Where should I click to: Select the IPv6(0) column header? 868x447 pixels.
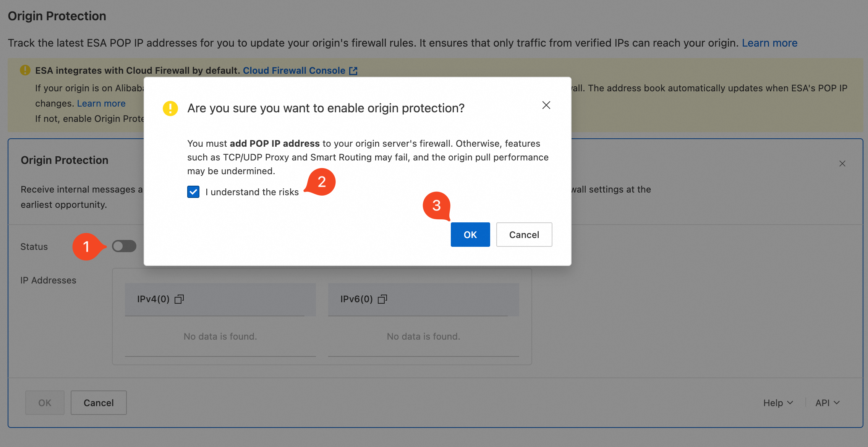click(424, 299)
